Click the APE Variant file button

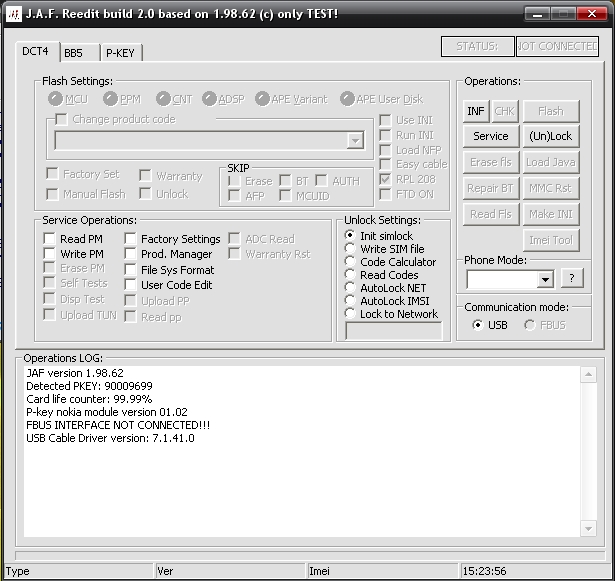[262, 99]
